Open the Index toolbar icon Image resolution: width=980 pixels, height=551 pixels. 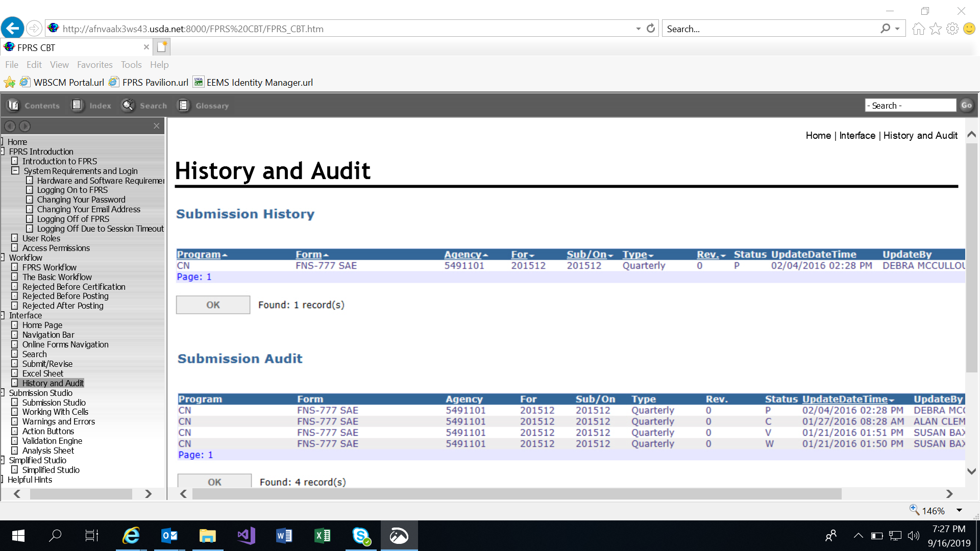(77, 106)
